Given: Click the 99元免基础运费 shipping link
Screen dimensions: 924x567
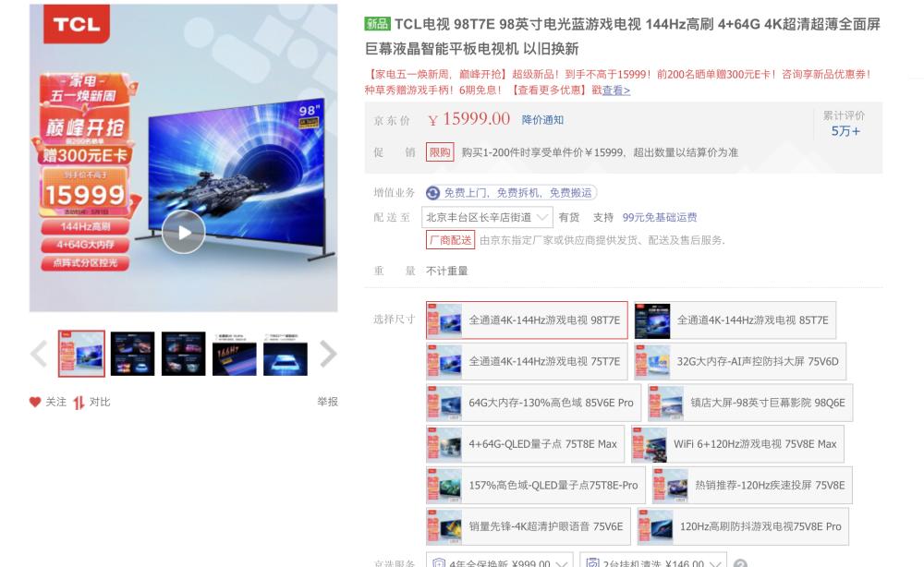Looking at the screenshot, I should (x=660, y=217).
